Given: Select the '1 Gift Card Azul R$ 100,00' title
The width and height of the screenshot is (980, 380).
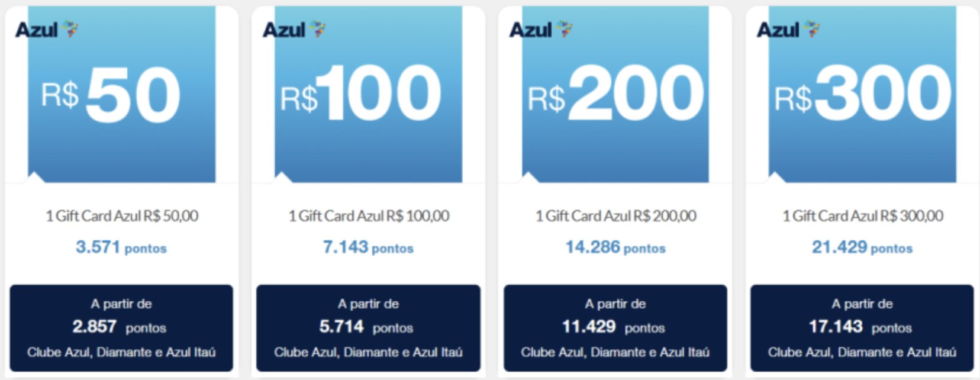Looking at the screenshot, I should pyautogui.click(x=369, y=216).
